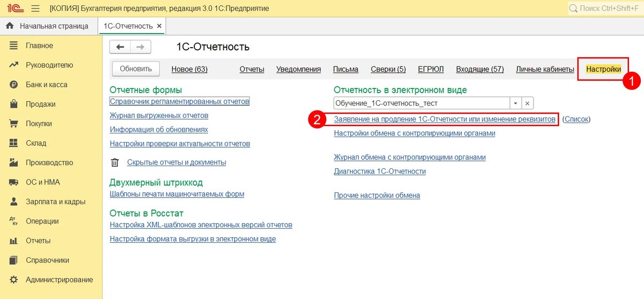The image size is (644, 299).
Task: Click the ОС и НМА truck icon
Action: [14, 182]
